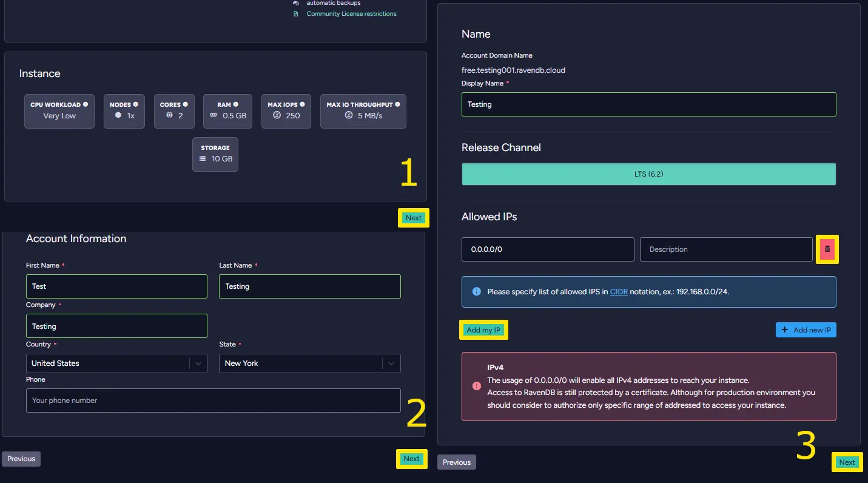Click the Last Name field containing Testing
Screen dimensions: 868x483
coord(310,286)
